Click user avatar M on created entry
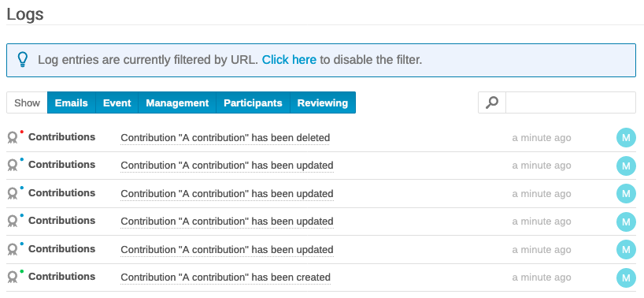The width and height of the screenshot is (644, 298). tap(626, 278)
